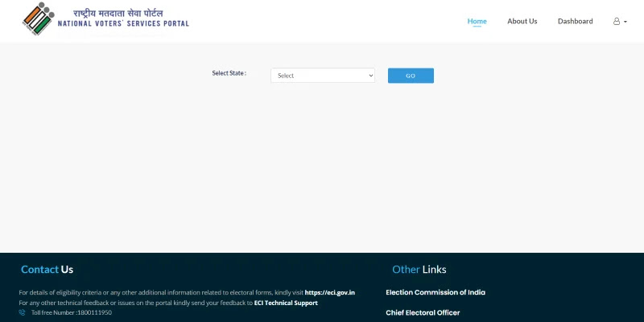
Task: Open Election Commission of India link
Action: point(436,292)
